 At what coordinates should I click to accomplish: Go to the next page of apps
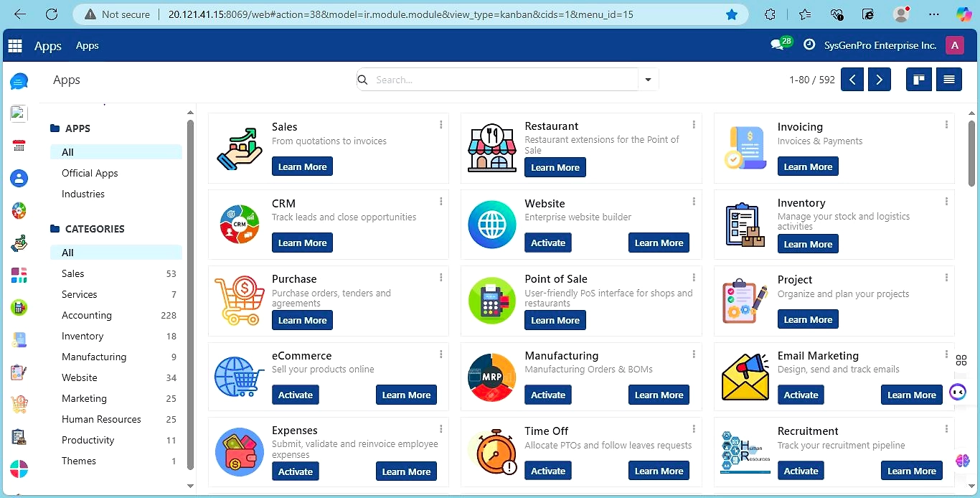click(x=880, y=80)
